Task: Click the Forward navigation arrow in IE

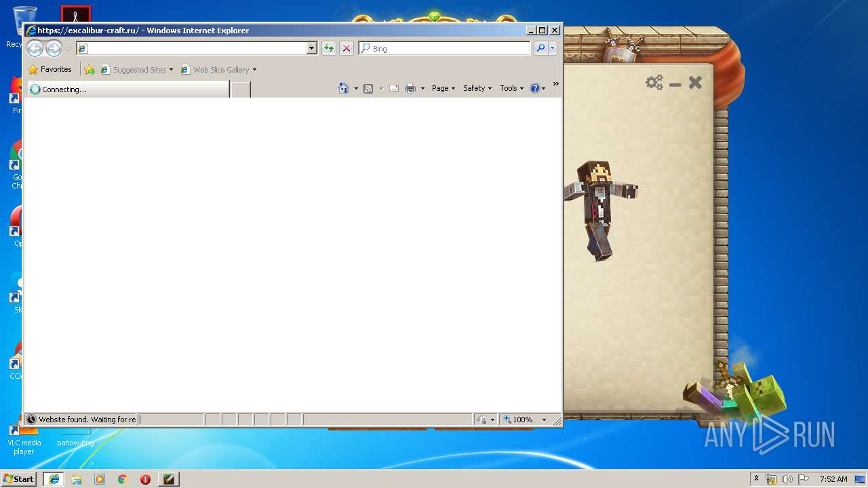Action: pyautogui.click(x=54, y=48)
